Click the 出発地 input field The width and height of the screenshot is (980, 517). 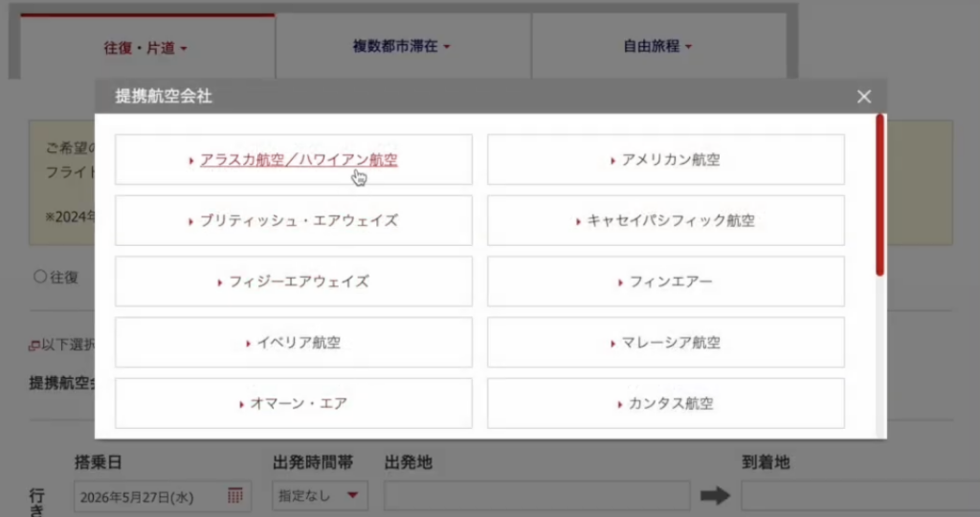[537, 496]
